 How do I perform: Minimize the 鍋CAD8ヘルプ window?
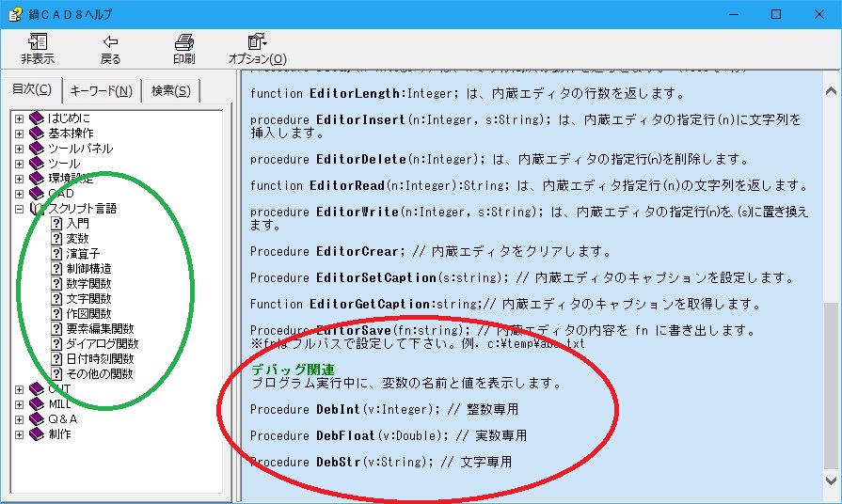click(x=734, y=14)
